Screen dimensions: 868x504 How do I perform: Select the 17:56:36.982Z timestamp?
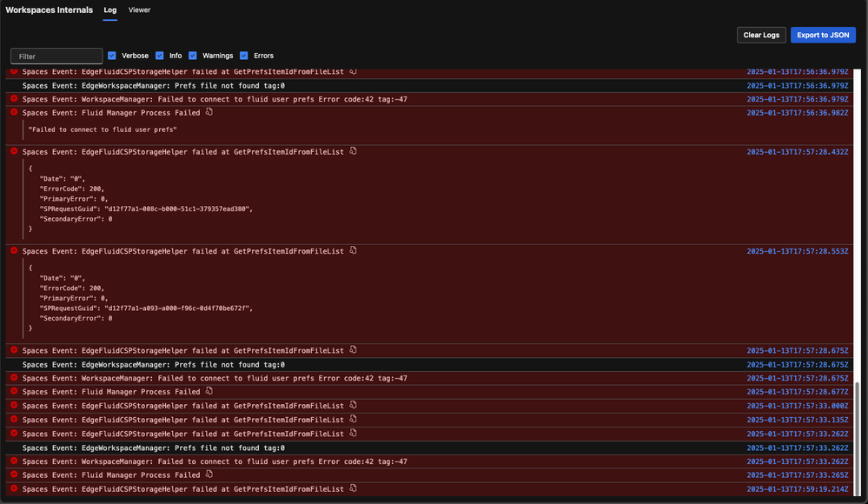pos(797,113)
